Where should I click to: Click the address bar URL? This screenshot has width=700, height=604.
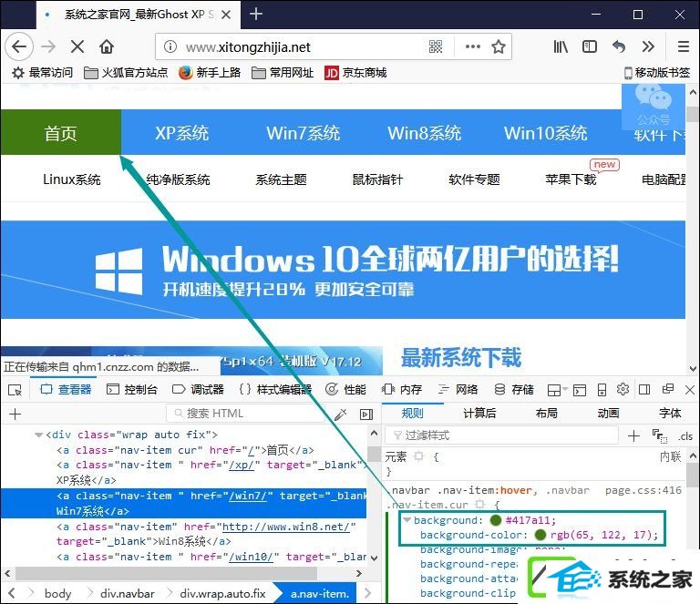[x=248, y=46]
